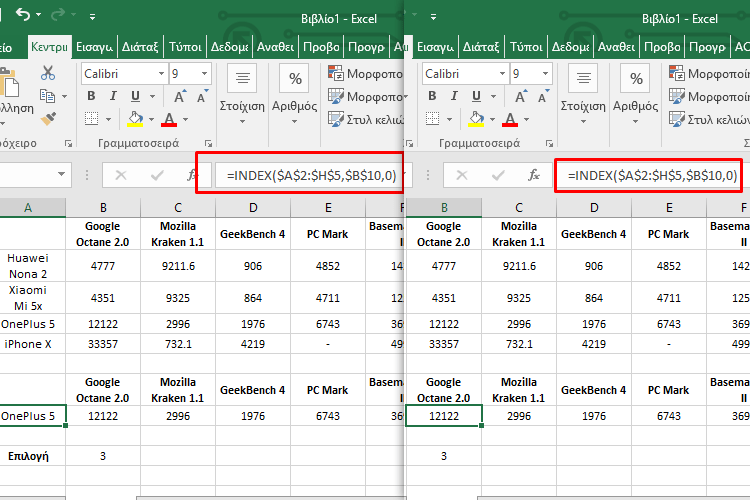Toggle Italic in left window
Viewport: 750px width, 500px height.
[x=113, y=96]
